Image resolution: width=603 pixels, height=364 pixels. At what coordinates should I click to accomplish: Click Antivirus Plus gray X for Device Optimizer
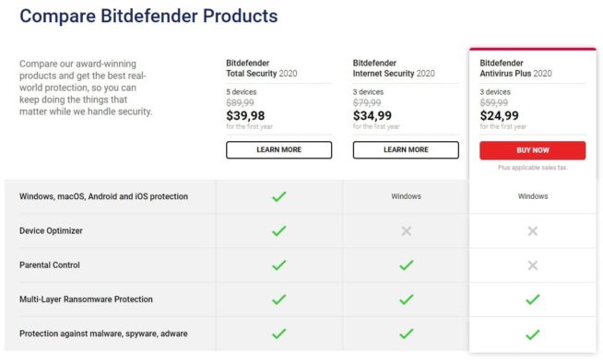[533, 231]
